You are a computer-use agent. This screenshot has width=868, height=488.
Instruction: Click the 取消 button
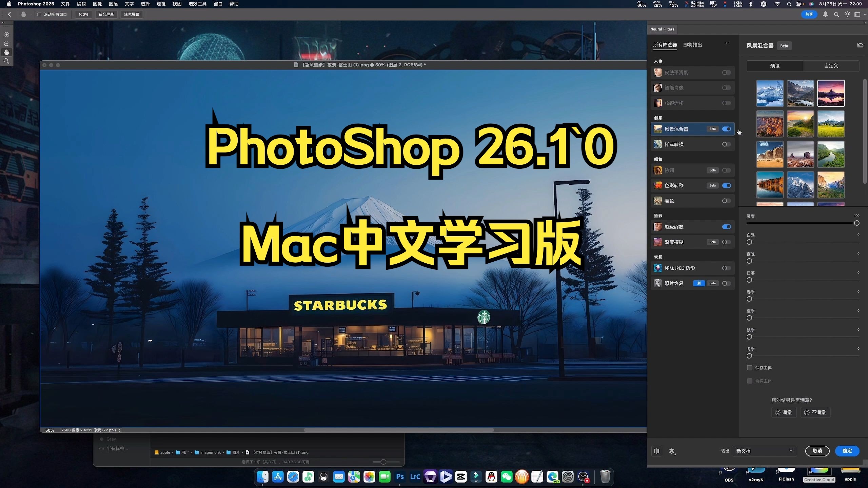click(x=817, y=451)
